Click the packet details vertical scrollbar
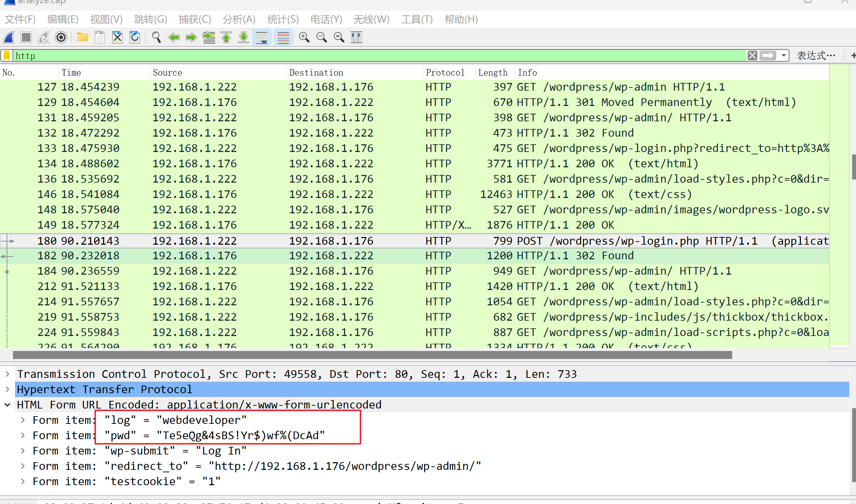Screen dimensions: 856x504 pyautogui.click(x=853, y=445)
